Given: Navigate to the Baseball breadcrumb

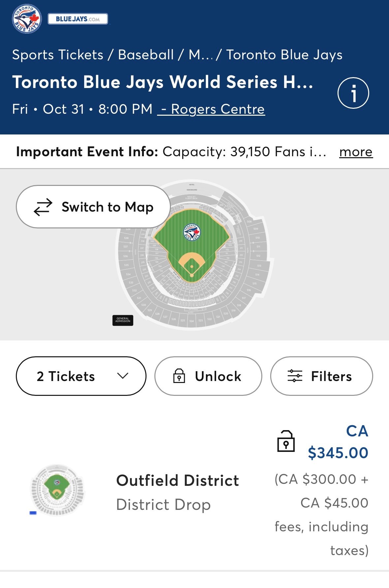Looking at the screenshot, I should click(146, 55).
